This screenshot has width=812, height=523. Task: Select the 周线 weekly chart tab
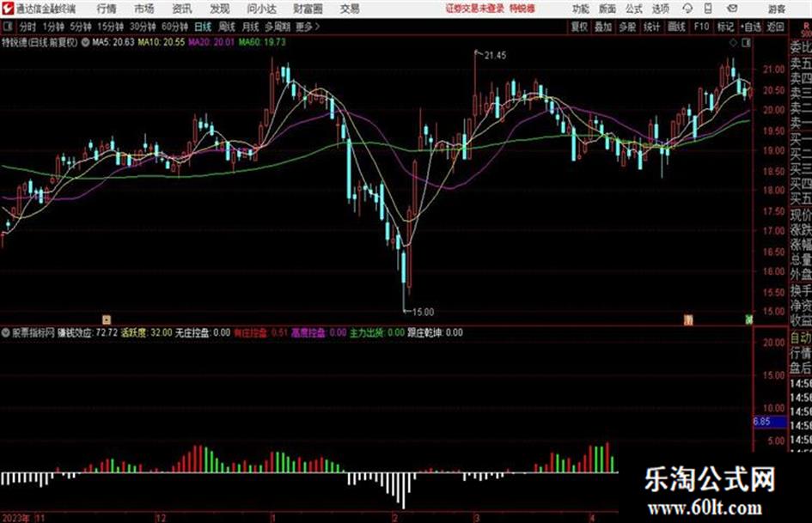tap(226, 27)
